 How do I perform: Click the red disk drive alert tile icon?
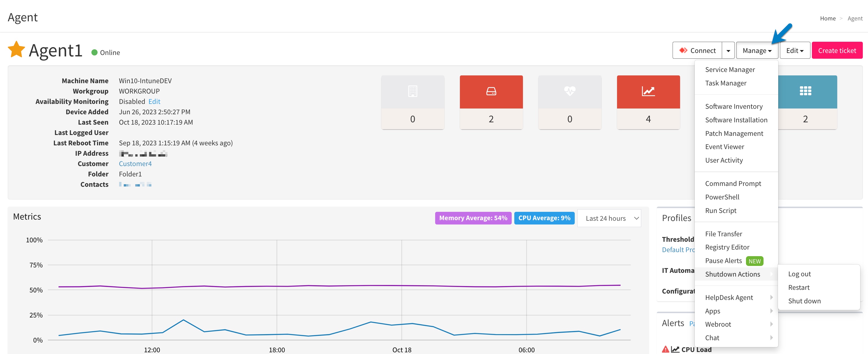(491, 91)
